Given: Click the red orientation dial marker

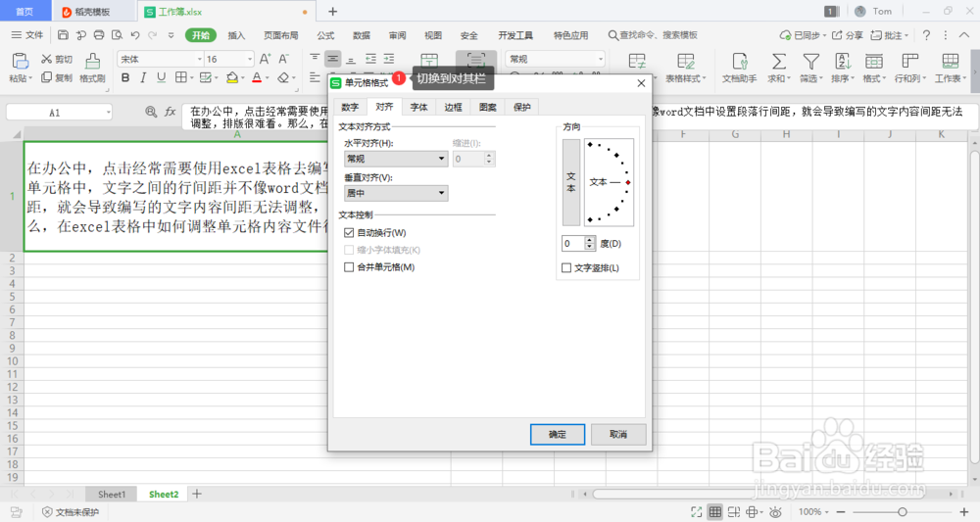Looking at the screenshot, I should tap(628, 182).
